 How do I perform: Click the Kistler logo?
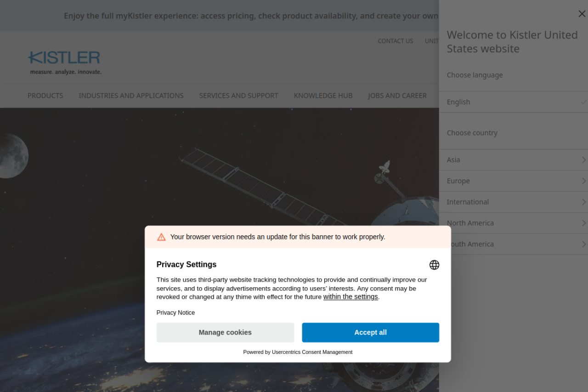(64, 63)
